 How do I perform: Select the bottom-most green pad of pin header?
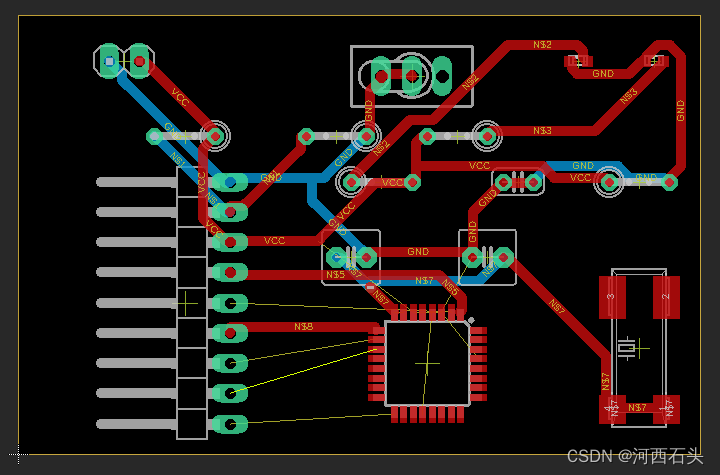coord(230,424)
